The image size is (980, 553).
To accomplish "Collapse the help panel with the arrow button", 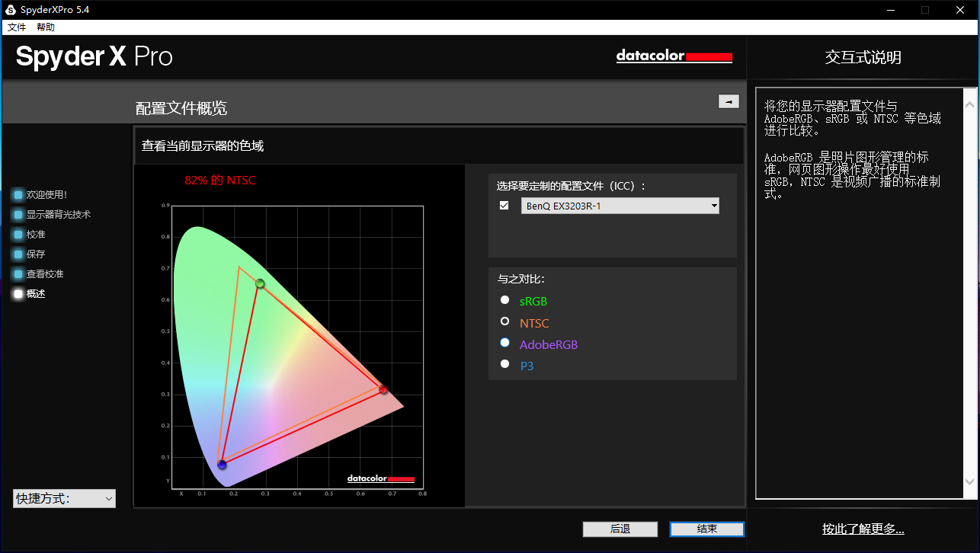I will tap(729, 101).
